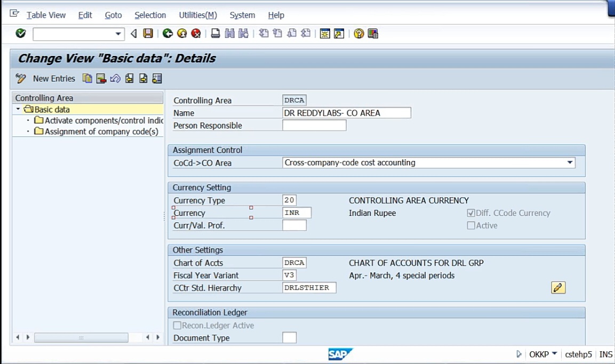Image resolution: width=615 pixels, height=364 pixels.
Task: Click the Other Entry icon
Action: pos(157,79)
